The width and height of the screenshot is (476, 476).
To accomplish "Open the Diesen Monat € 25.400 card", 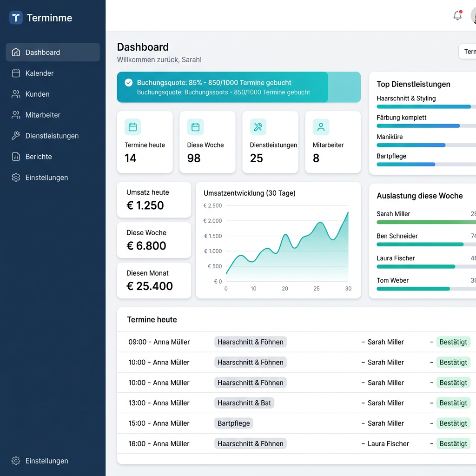I will (x=154, y=280).
